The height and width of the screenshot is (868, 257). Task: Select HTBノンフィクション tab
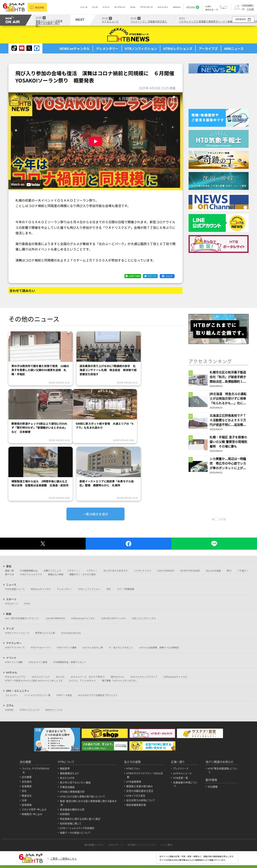click(141, 48)
